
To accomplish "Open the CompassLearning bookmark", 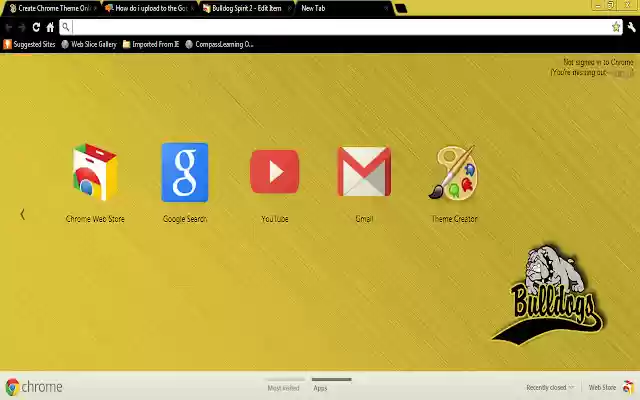I will pos(219,44).
